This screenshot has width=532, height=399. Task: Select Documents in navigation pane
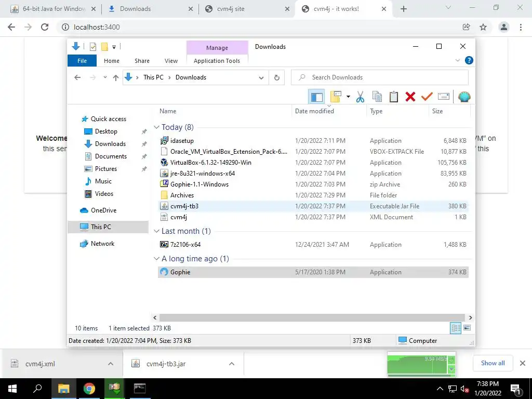pos(111,156)
